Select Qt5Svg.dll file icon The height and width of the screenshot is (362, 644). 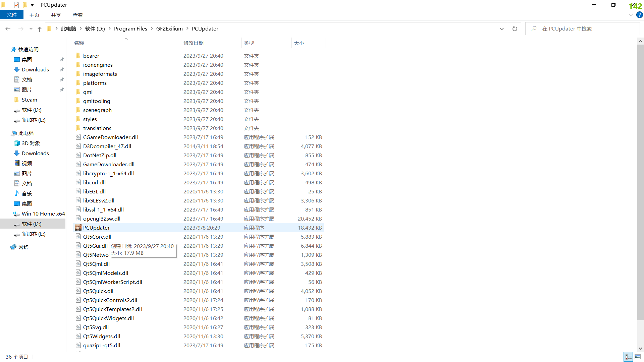(x=78, y=327)
